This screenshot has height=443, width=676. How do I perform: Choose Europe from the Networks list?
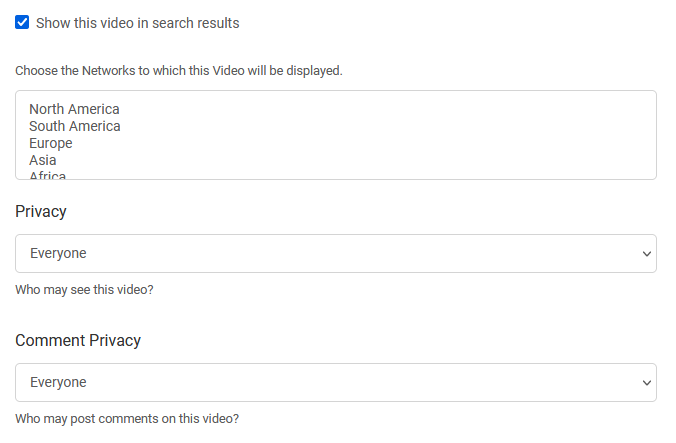[51, 143]
